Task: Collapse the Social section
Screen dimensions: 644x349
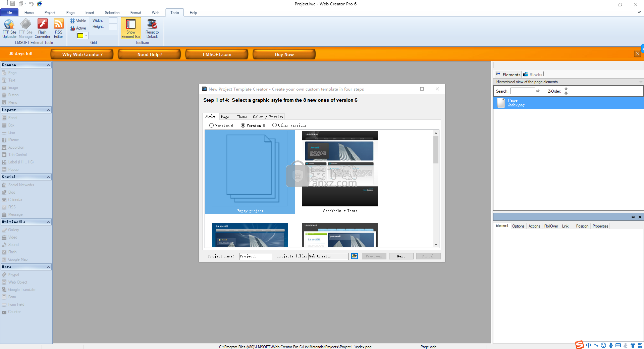Action: (x=48, y=177)
